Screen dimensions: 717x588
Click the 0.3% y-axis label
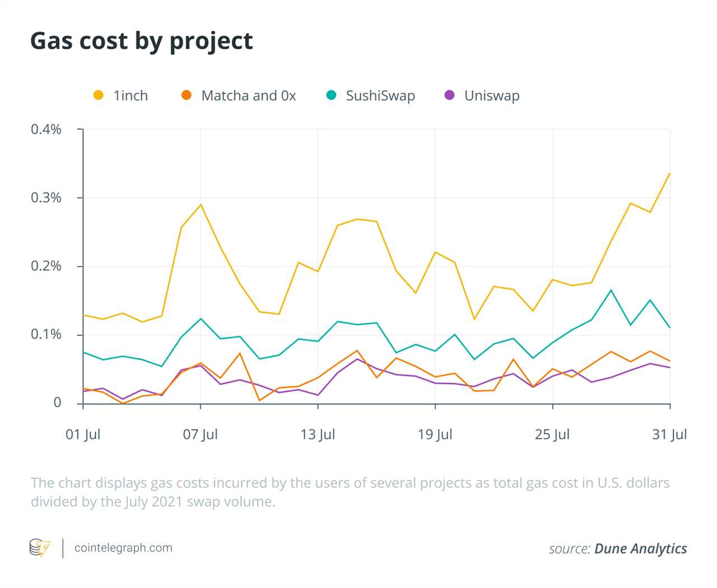pyautogui.click(x=46, y=198)
